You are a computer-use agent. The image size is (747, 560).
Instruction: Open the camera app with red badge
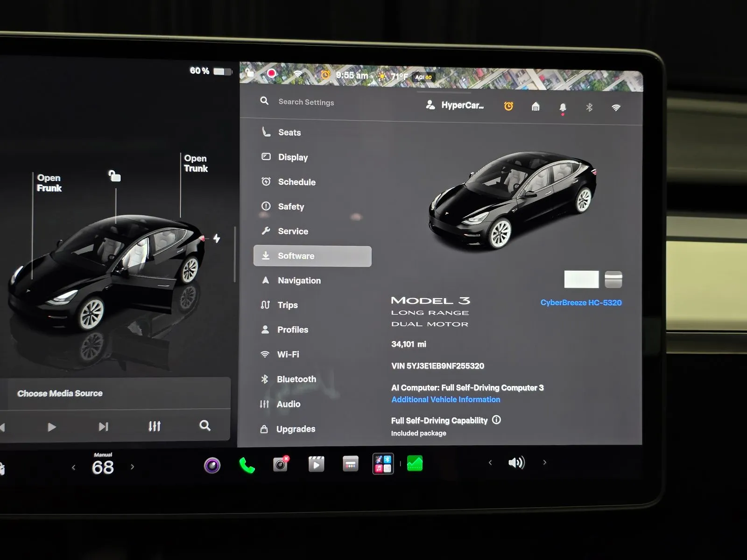point(281,464)
